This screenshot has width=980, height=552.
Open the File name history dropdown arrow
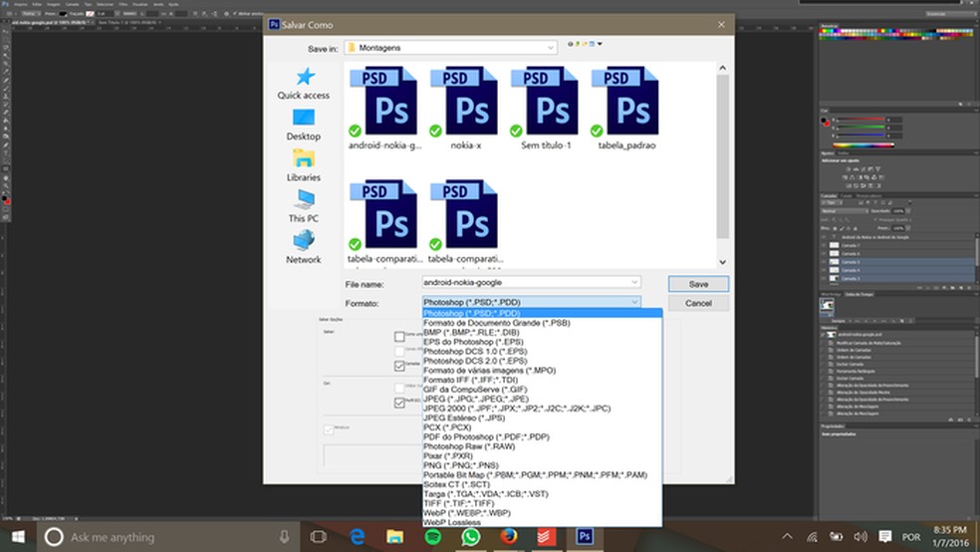pyautogui.click(x=634, y=283)
